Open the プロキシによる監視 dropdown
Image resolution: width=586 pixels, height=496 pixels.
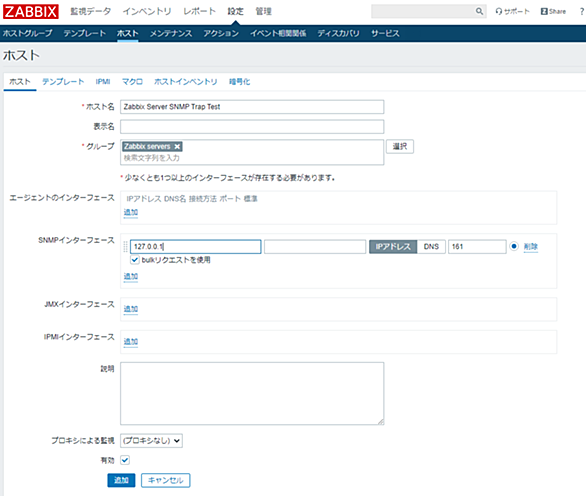tap(151, 441)
